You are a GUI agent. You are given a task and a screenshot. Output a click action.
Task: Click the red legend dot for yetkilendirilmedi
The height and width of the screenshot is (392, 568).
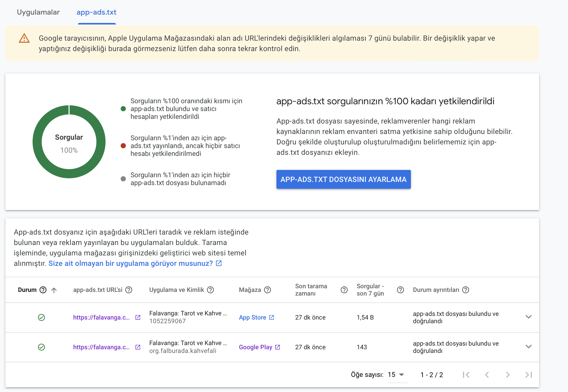pos(123,146)
